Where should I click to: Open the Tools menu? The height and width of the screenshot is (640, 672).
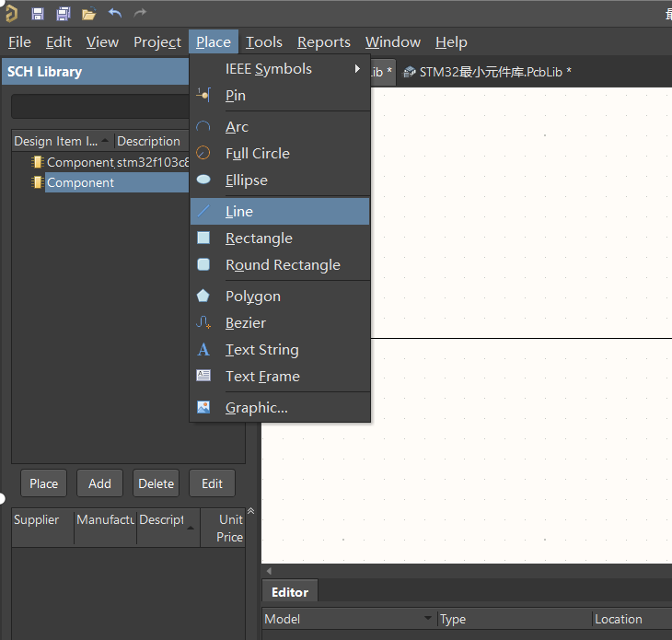pos(264,42)
